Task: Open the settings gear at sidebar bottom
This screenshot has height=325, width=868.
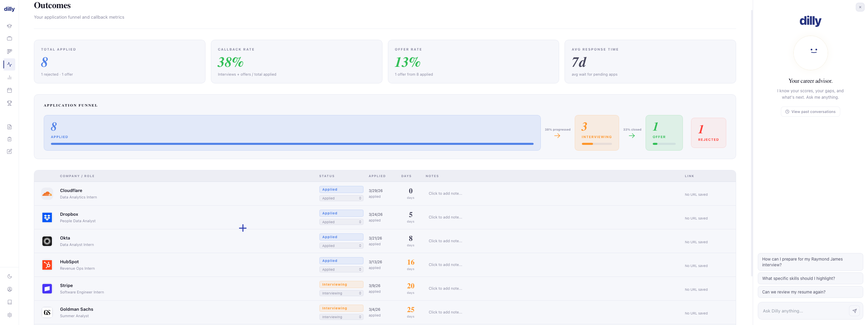Action: click(x=9, y=315)
